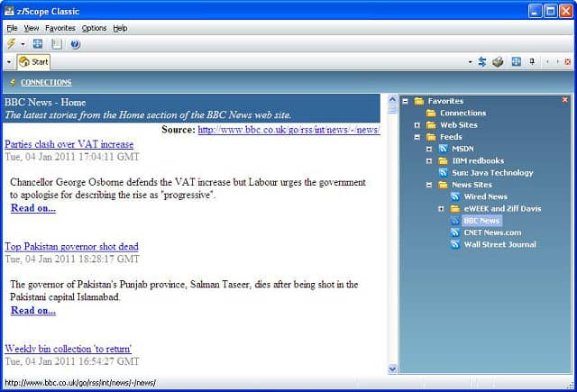Image resolution: width=577 pixels, height=392 pixels.
Task: Click the Sun: Java Technology feed icon
Action: pos(443,172)
